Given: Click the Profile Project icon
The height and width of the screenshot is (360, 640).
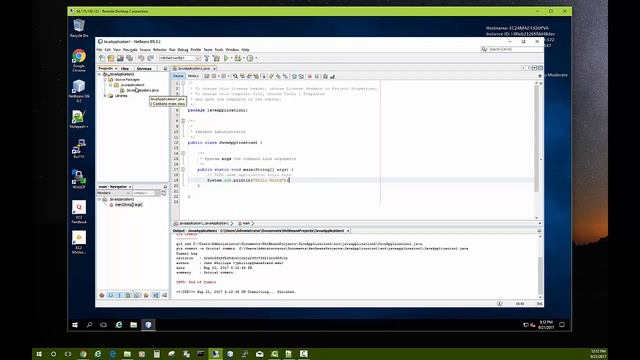Looking at the screenshot, I should pyautogui.click(x=250, y=58).
